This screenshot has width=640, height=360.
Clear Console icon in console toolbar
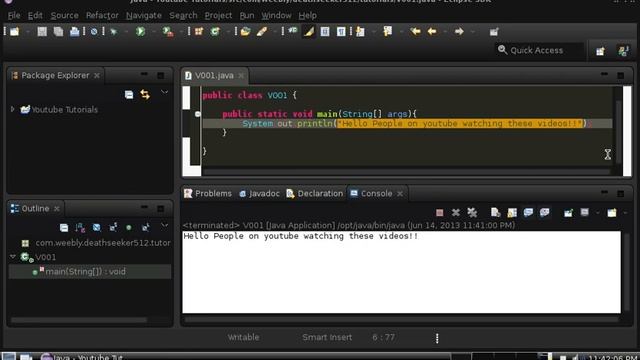(x=496, y=212)
